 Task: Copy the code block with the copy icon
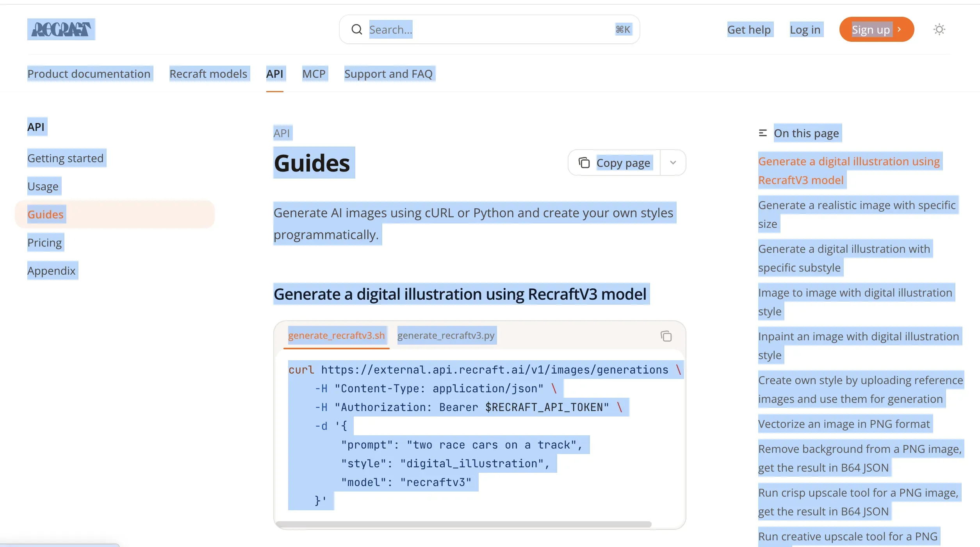point(666,336)
